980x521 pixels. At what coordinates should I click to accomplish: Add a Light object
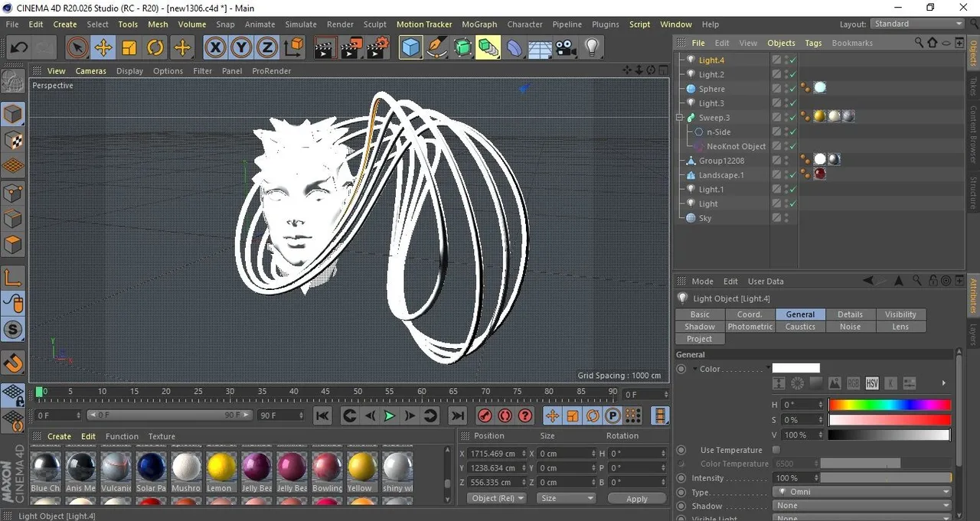pyautogui.click(x=591, y=48)
